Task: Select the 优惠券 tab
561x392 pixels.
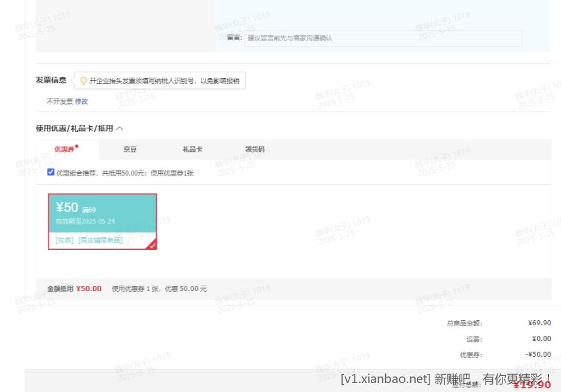Action: coord(64,149)
